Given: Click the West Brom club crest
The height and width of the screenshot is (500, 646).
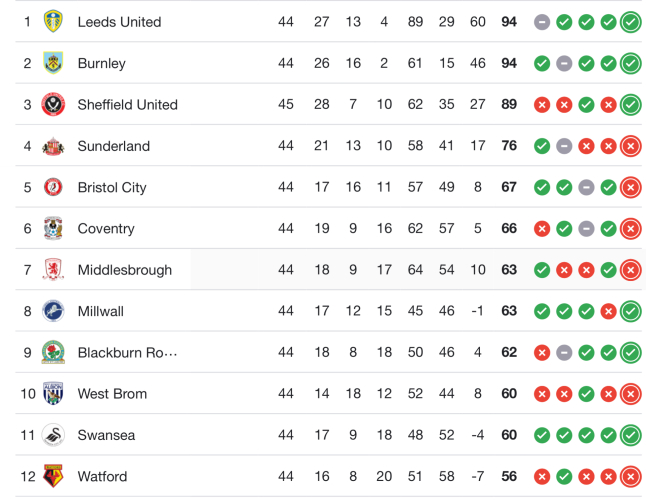Looking at the screenshot, I should [53, 394].
